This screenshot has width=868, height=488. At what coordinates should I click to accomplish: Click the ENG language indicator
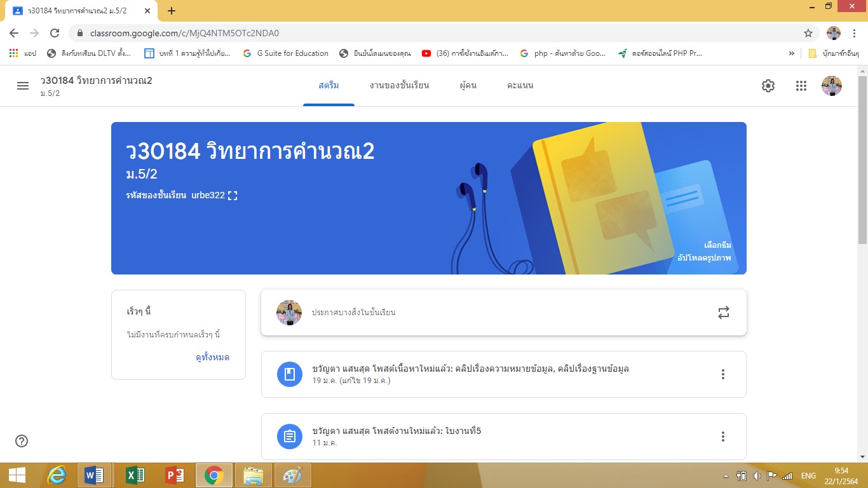tap(808, 475)
